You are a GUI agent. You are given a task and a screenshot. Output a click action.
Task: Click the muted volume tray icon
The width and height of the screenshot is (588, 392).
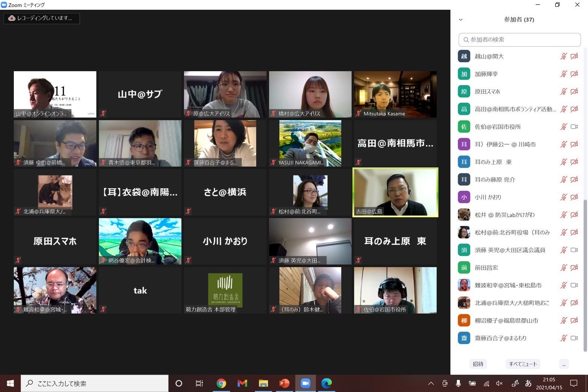coord(499,383)
